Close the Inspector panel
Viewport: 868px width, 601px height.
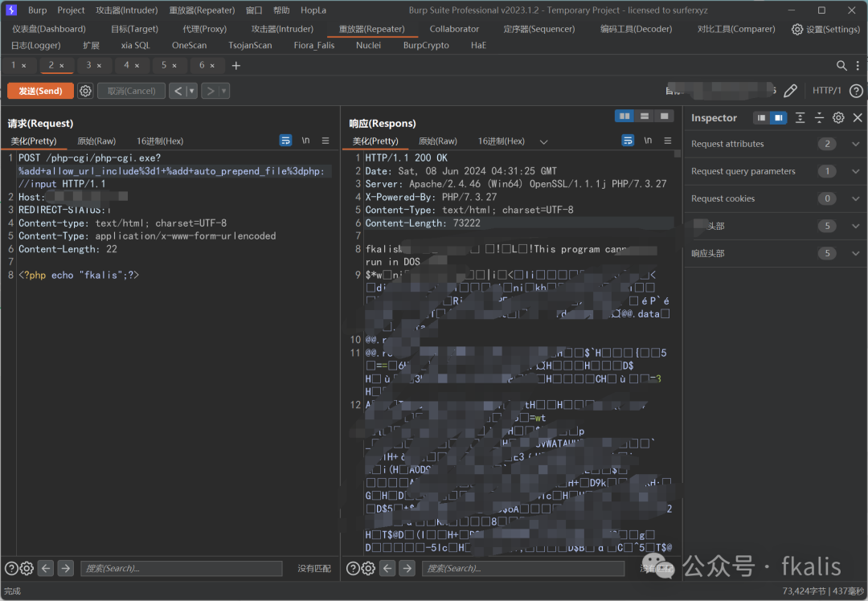858,117
